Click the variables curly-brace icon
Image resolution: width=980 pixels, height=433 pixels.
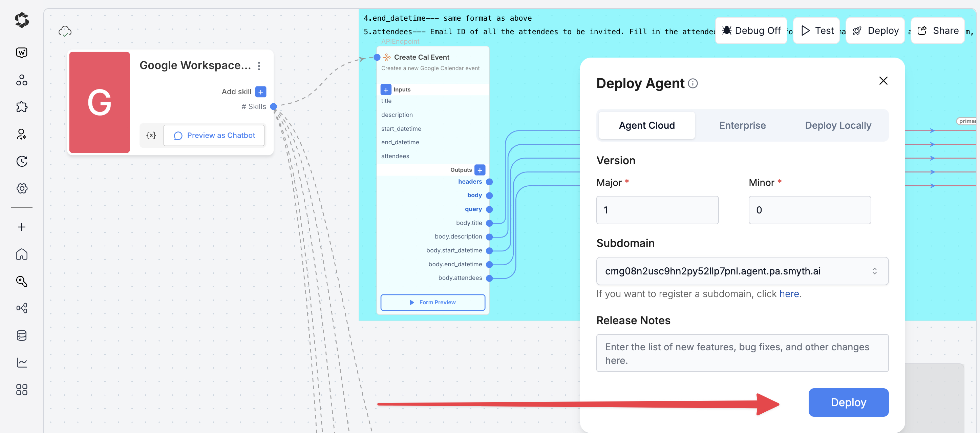(151, 136)
